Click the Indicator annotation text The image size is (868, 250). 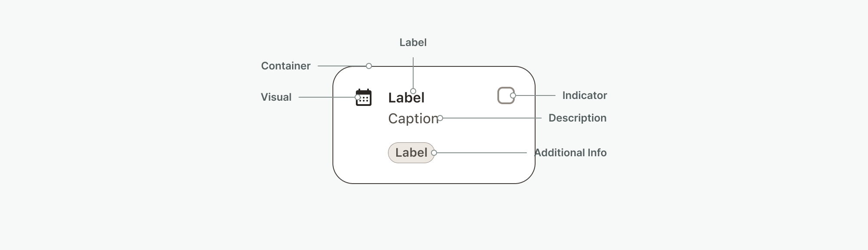click(x=584, y=95)
